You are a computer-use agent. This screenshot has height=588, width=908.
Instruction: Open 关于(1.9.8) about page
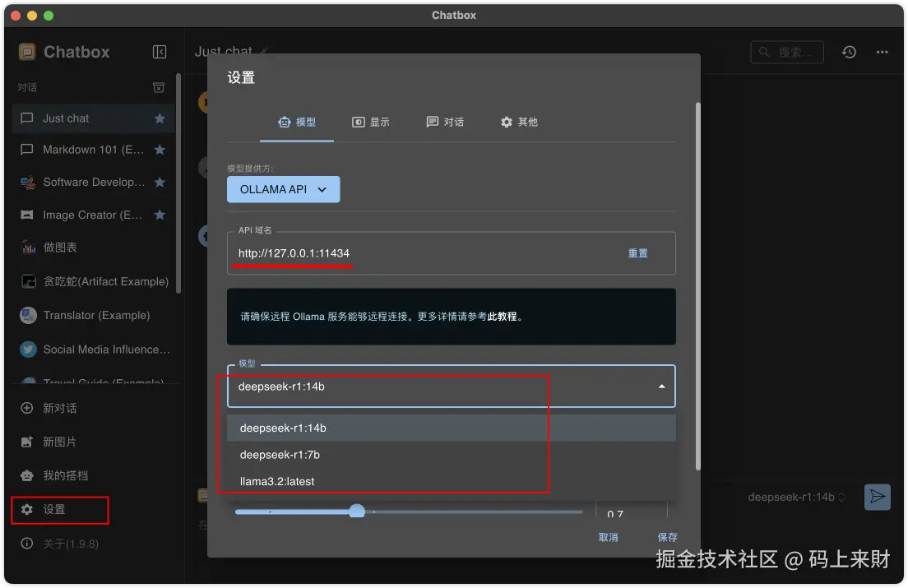tap(60, 544)
